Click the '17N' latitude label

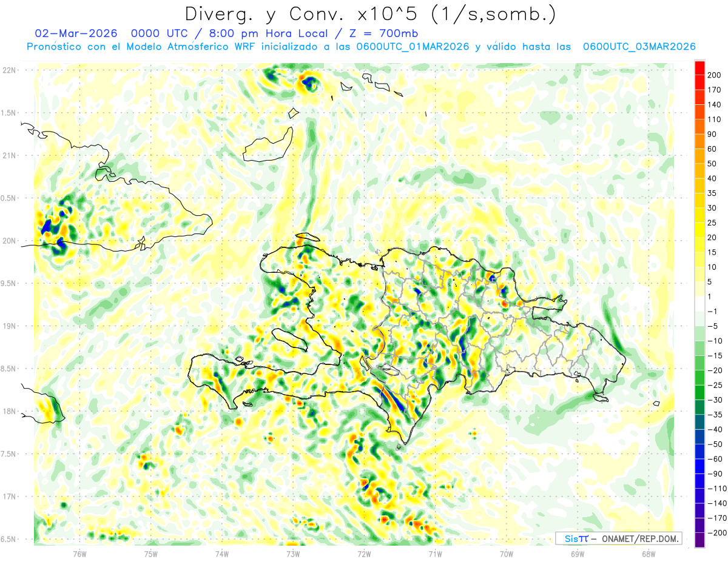click(x=9, y=497)
